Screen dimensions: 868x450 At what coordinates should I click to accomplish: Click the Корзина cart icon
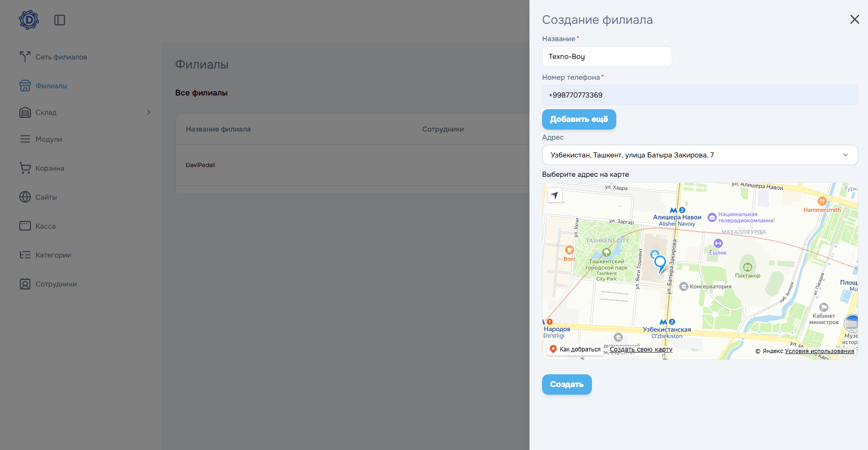coord(25,168)
